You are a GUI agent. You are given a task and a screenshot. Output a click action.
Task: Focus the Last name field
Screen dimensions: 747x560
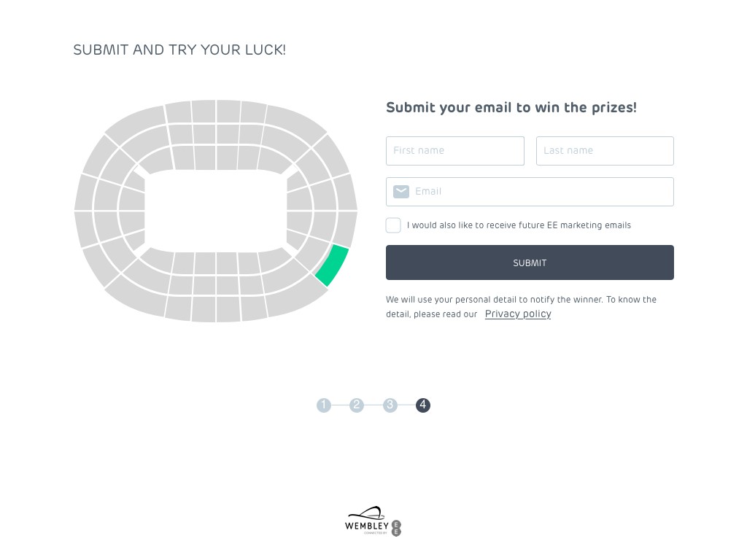tap(605, 151)
